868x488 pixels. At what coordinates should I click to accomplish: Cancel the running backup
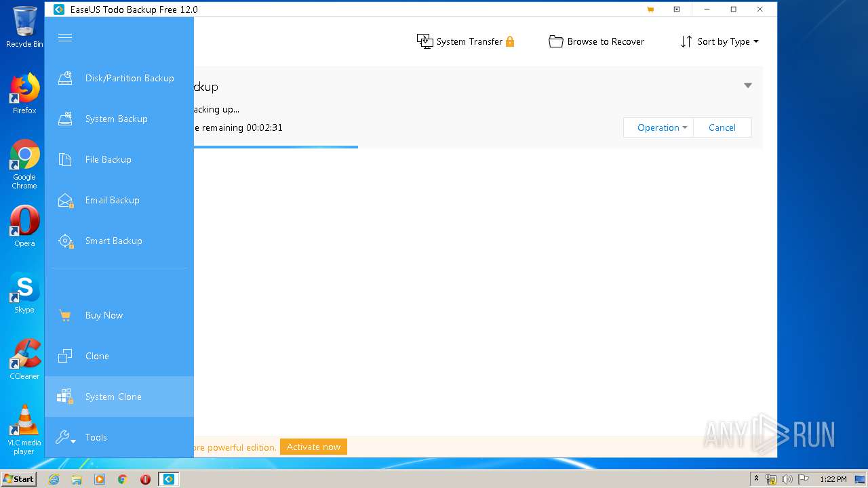click(x=722, y=127)
